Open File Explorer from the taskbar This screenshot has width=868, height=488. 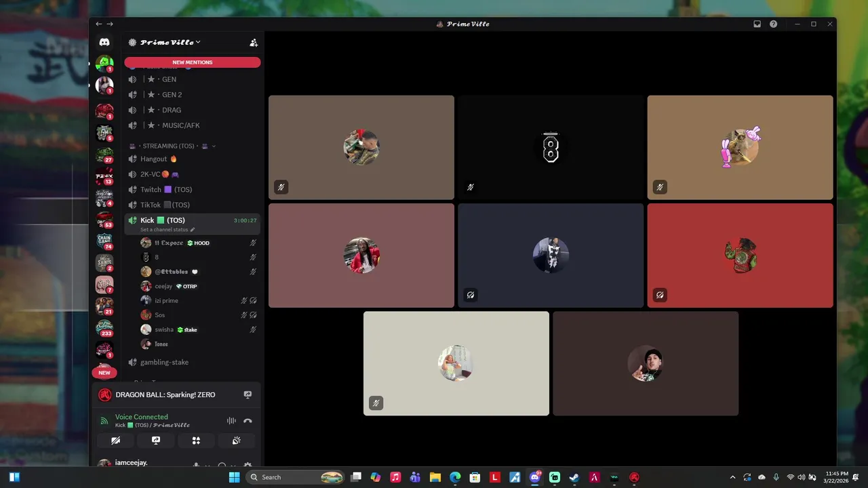click(435, 477)
